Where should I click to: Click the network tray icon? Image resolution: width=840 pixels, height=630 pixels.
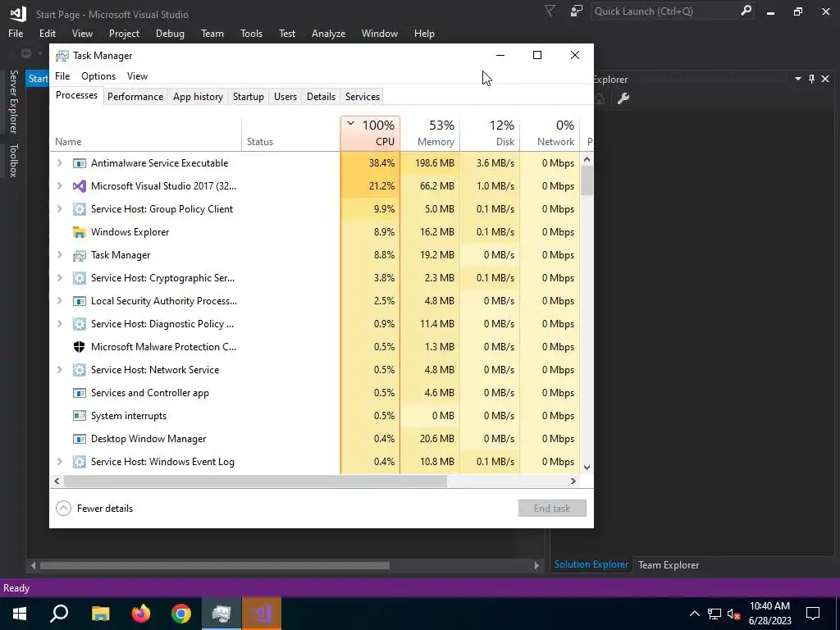click(714, 614)
